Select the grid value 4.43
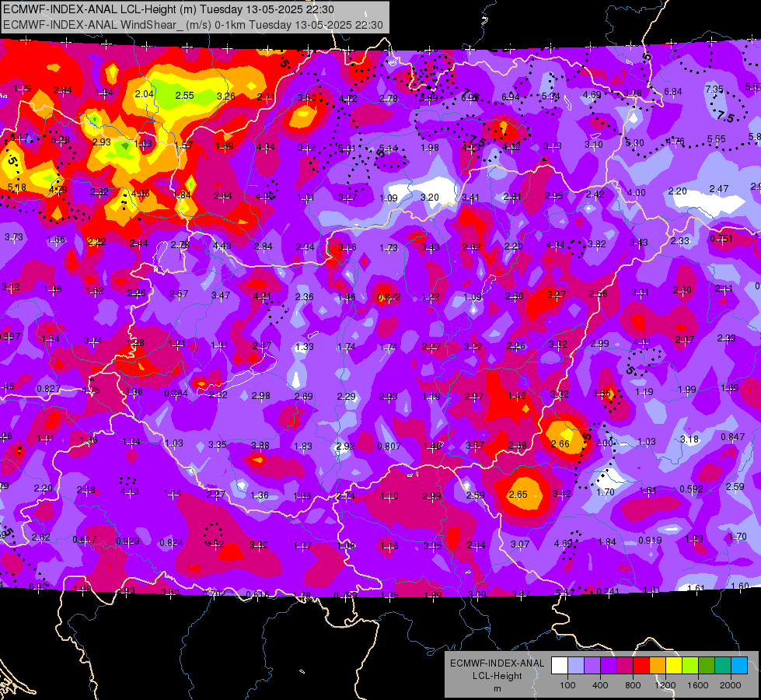Viewport: 761px width, 700px height. click(222, 245)
